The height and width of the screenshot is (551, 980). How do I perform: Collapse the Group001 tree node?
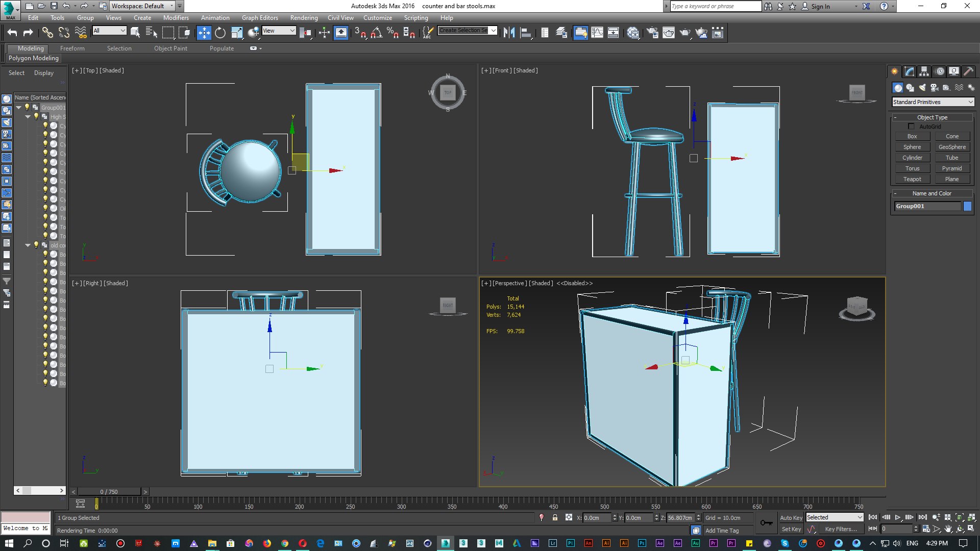(19, 108)
